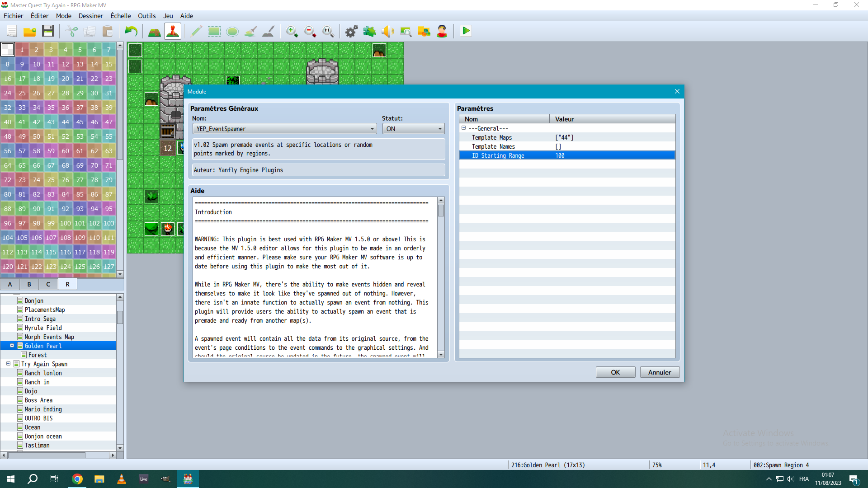Open the Fichier menu
The image size is (868, 488).
click(x=14, y=16)
